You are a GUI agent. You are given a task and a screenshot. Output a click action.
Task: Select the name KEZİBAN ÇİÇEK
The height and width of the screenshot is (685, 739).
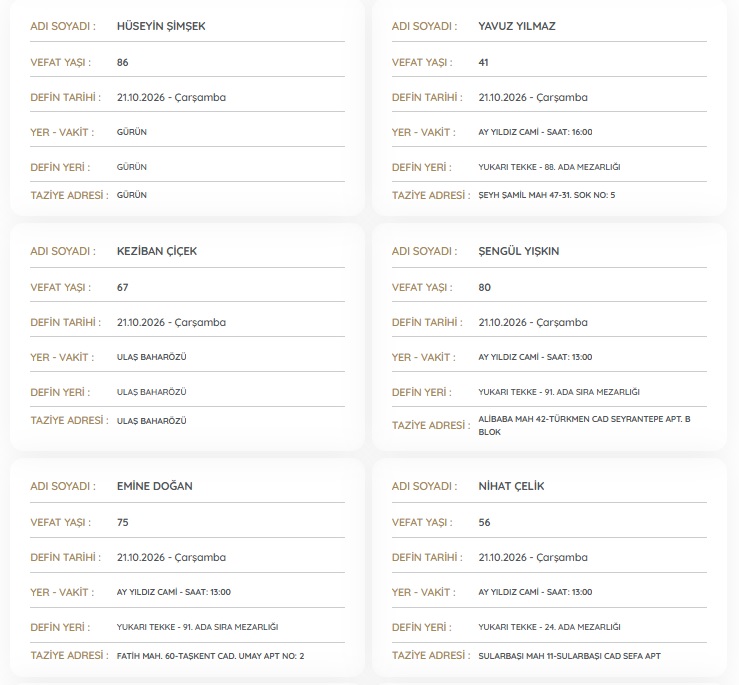(156, 251)
